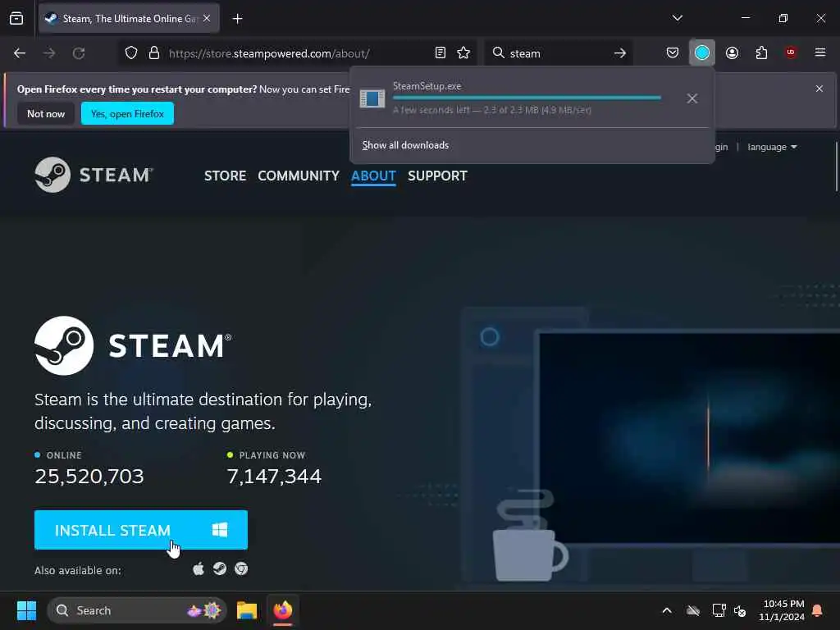Viewport: 840px width, 630px height.
Task: Open tracking protection shield icon
Action: [x=131, y=53]
